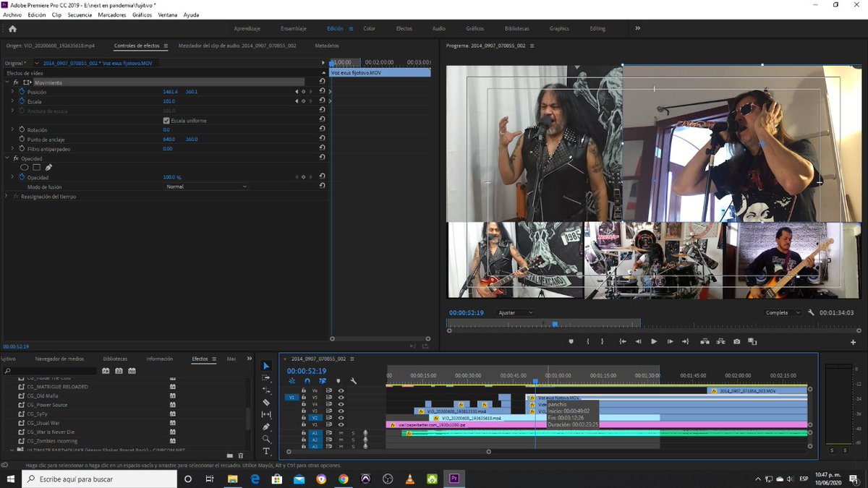868x488 pixels.
Task: Export a frame with the camera icon
Action: point(736,341)
